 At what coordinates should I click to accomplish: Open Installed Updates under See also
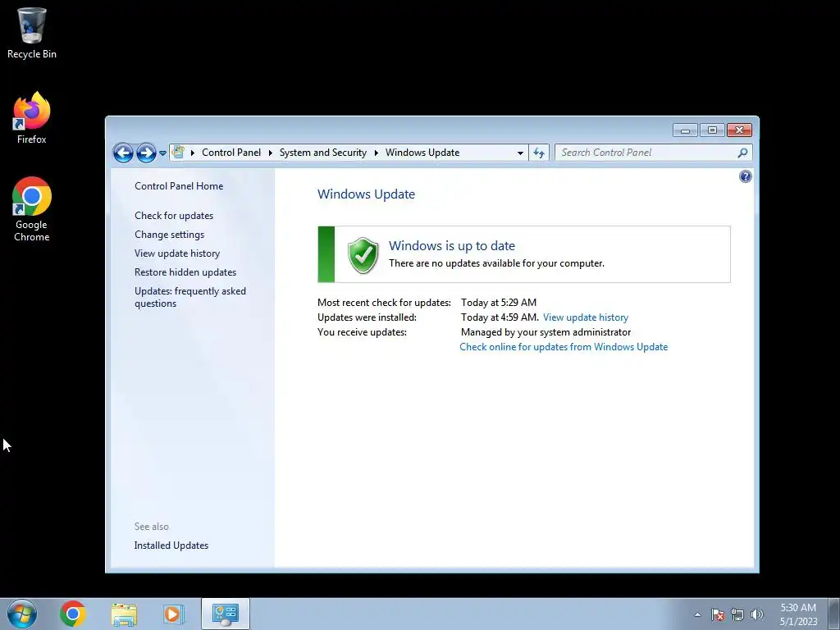171,546
